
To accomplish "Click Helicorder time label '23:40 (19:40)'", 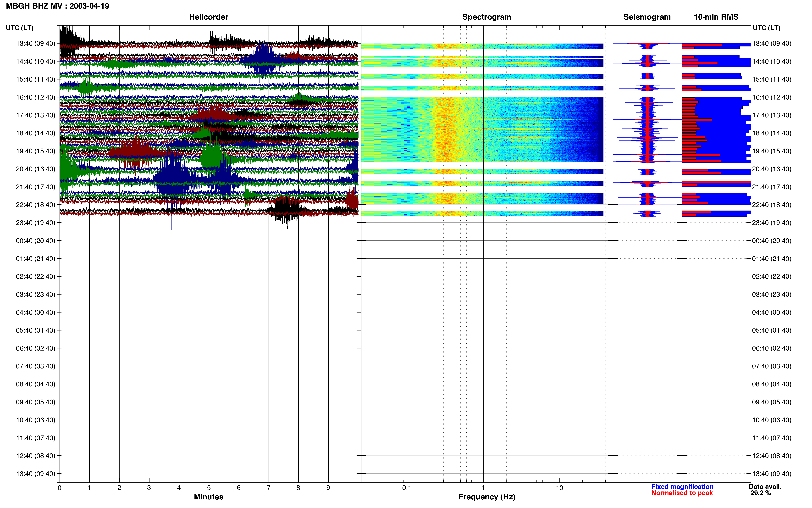I will click(x=36, y=223).
